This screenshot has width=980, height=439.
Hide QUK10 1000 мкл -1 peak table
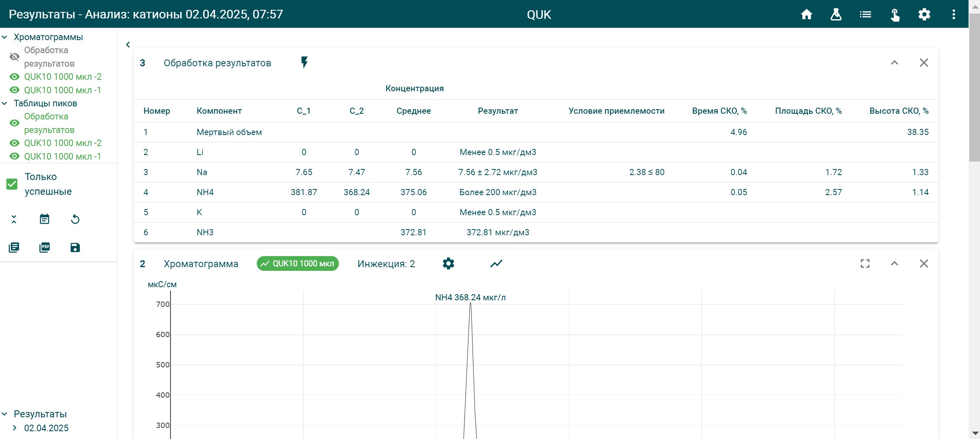(14, 156)
